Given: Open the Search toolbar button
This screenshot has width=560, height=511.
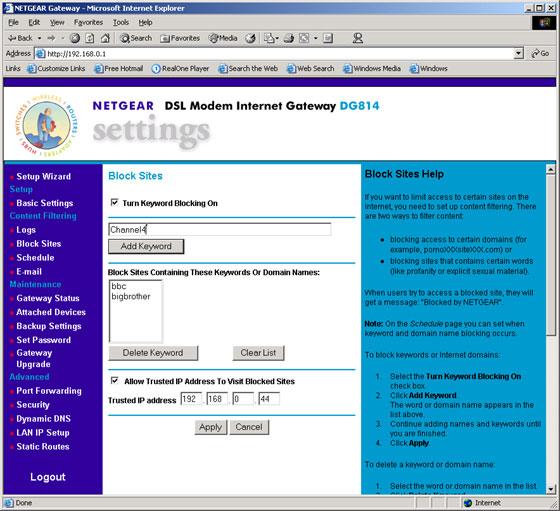Looking at the screenshot, I should click(136, 38).
